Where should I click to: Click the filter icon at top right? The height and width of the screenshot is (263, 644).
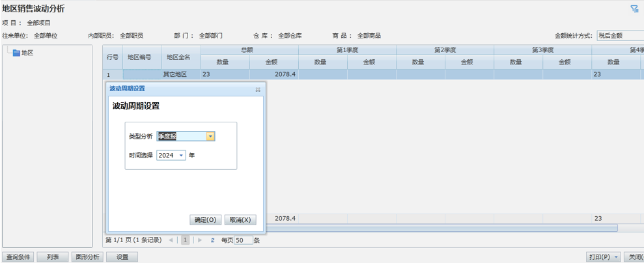click(634, 9)
